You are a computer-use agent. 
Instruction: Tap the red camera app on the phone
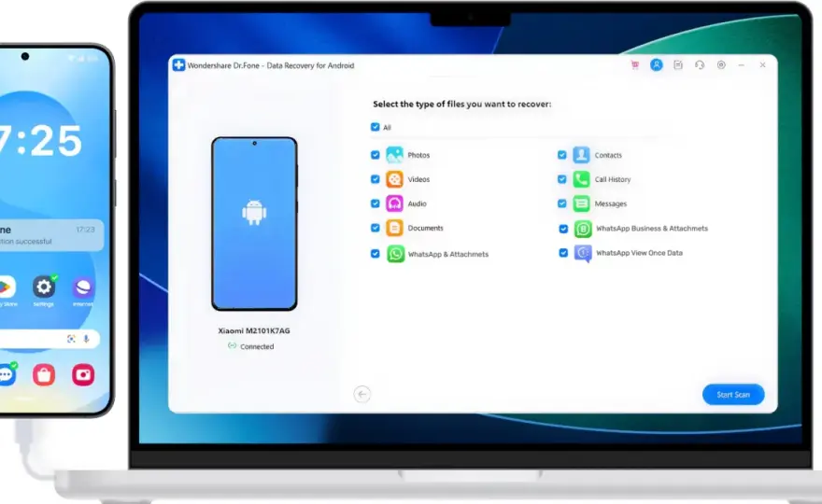coord(83,374)
